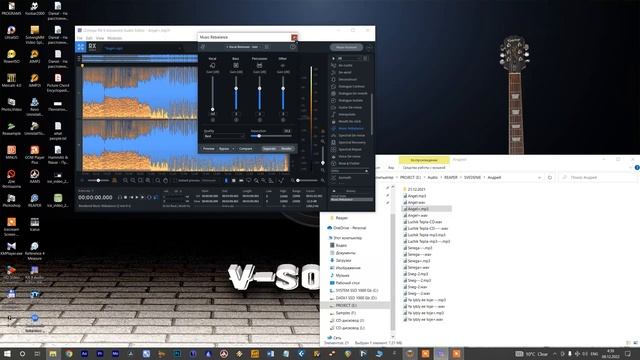Toggle Bypass in the Music Rebalance dialog
This screenshot has width=640, height=360.
tap(224, 149)
